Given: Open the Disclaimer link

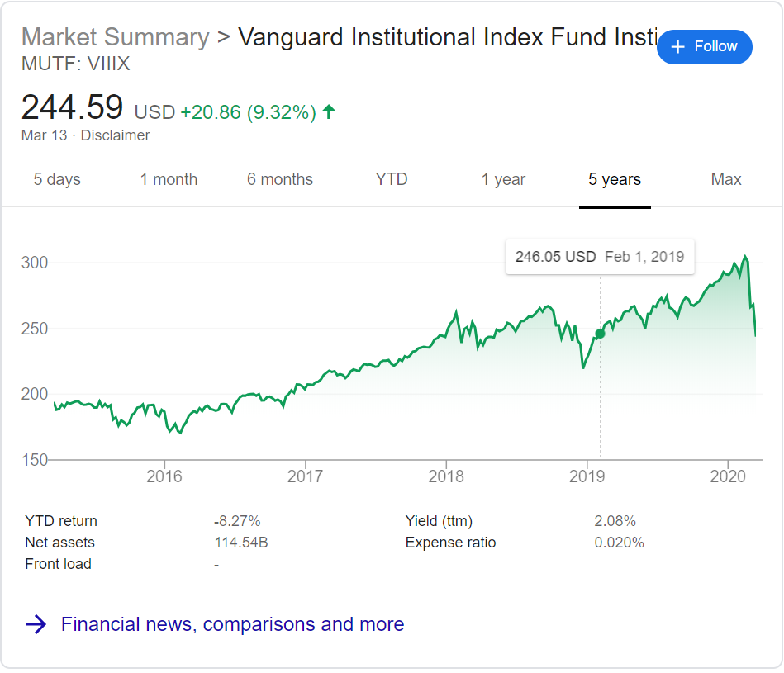Looking at the screenshot, I should coord(115,135).
